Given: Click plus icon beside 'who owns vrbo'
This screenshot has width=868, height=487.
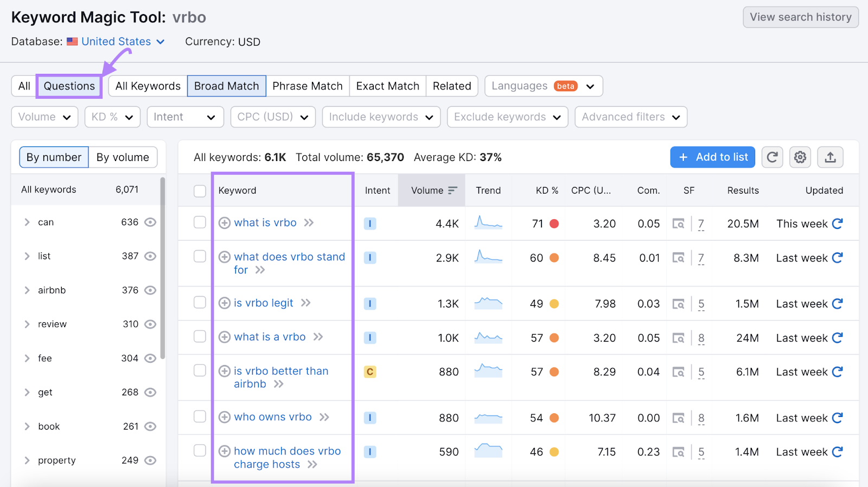Looking at the screenshot, I should (x=225, y=417).
